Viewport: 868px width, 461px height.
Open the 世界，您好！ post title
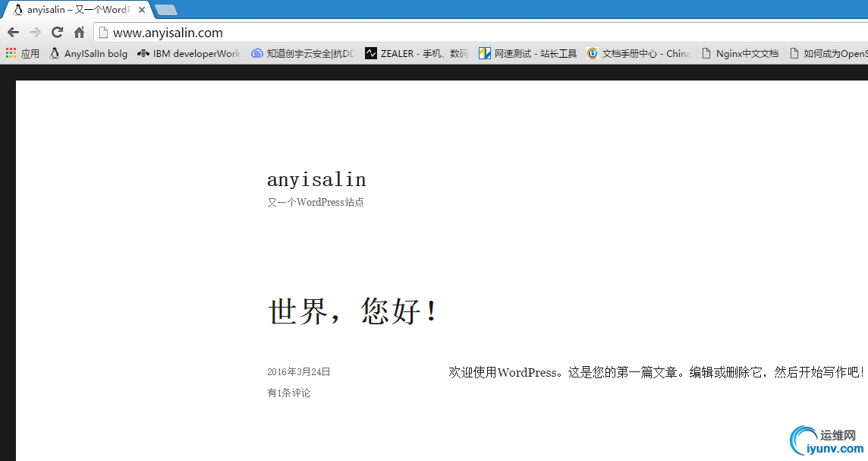click(353, 311)
